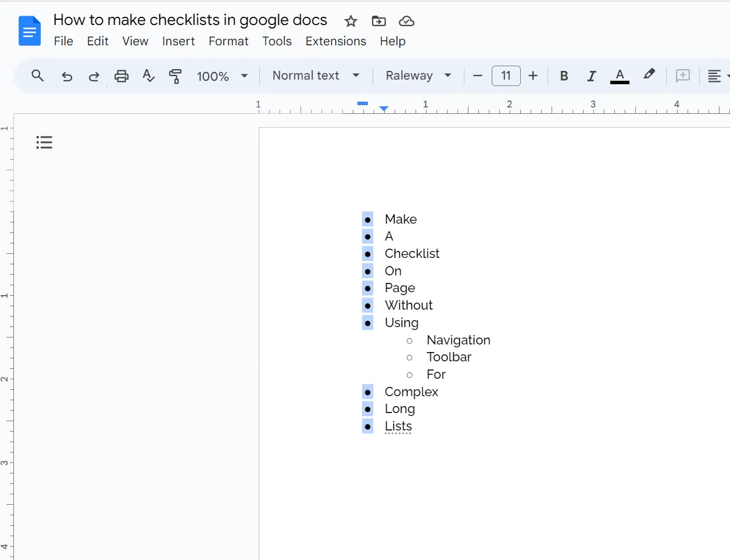The height and width of the screenshot is (560, 730).
Task: Run the spelling and grammar check
Action: 148,76
